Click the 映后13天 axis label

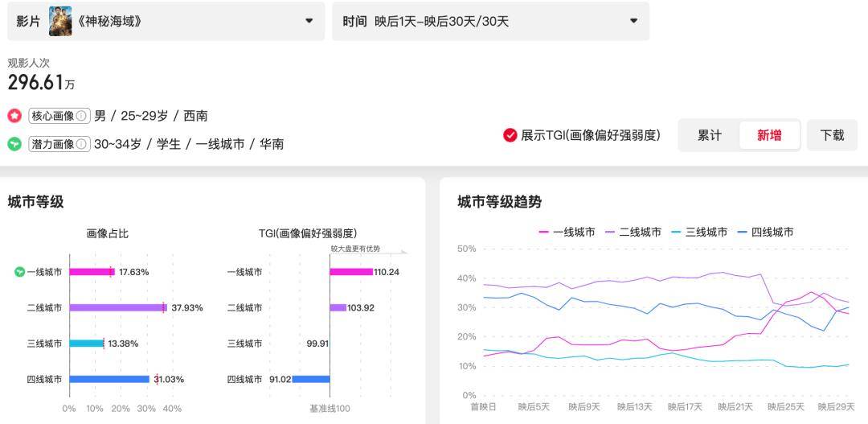click(634, 407)
